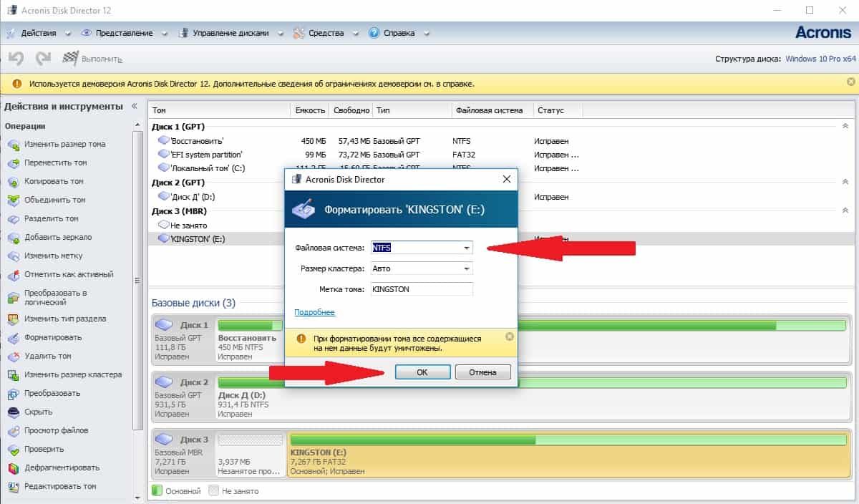Screen dimensions: 859x504
Task: Sort by Файловая система column header
Action: point(492,110)
